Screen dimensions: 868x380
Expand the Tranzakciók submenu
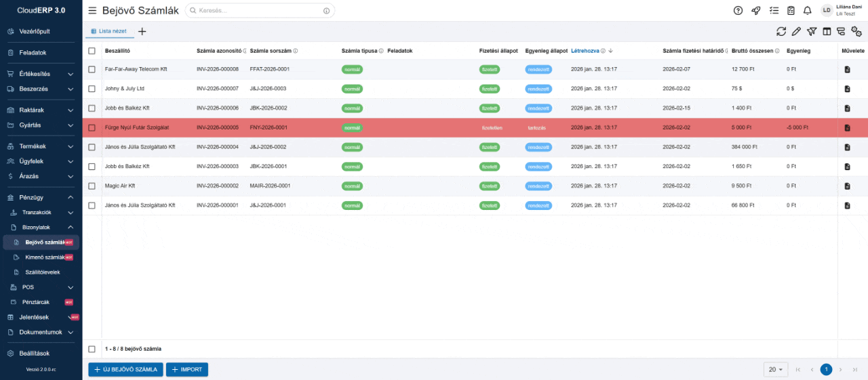(x=41, y=212)
